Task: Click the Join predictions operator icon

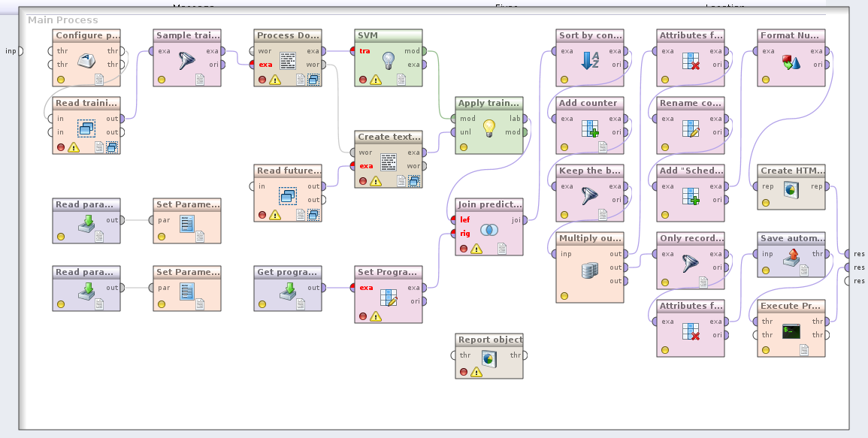Action: 488,229
